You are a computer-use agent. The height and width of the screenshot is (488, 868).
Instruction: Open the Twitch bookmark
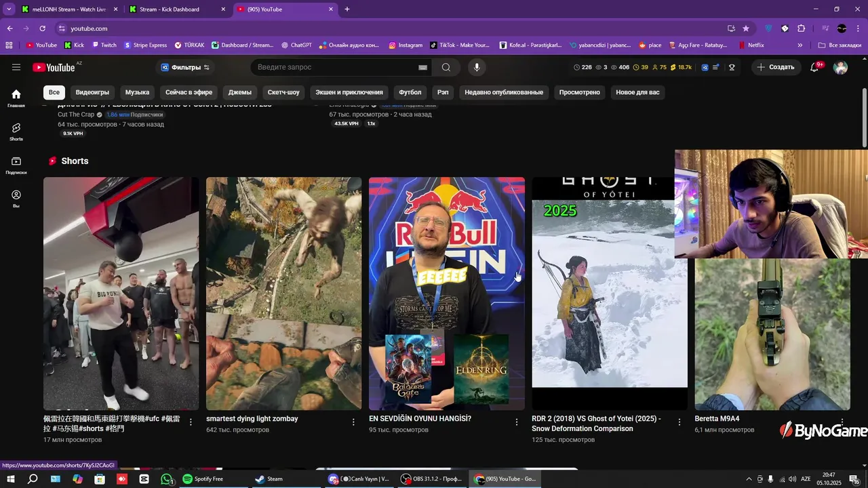104,45
